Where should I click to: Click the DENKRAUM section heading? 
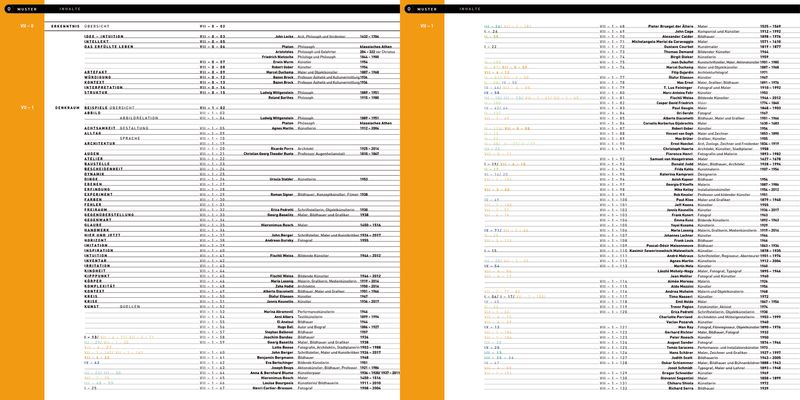click(66, 108)
